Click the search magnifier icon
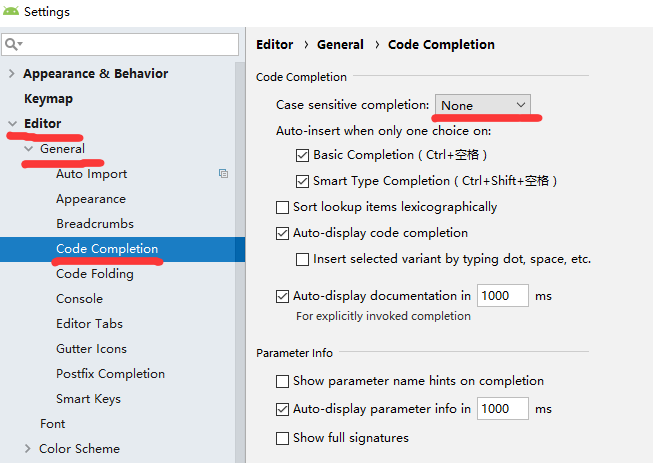653x463 pixels. click(x=14, y=45)
